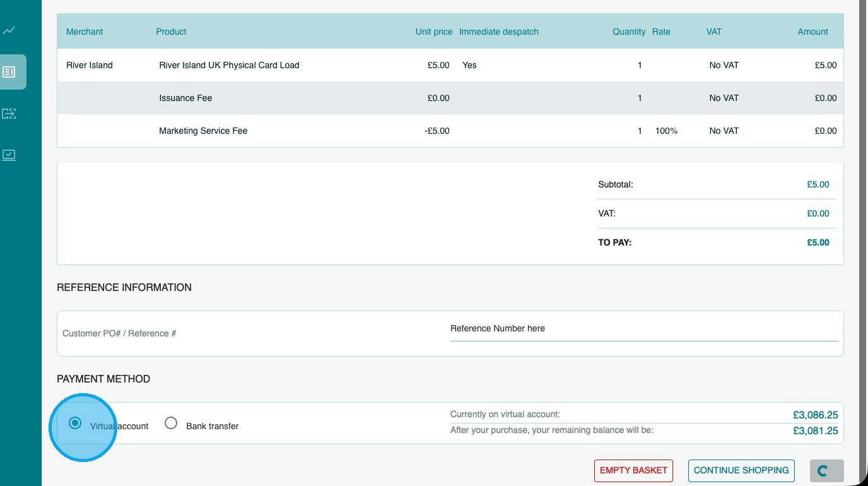The width and height of the screenshot is (868, 486).
Task: Click the VAT £0.00 total value
Action: pos(818,213)
